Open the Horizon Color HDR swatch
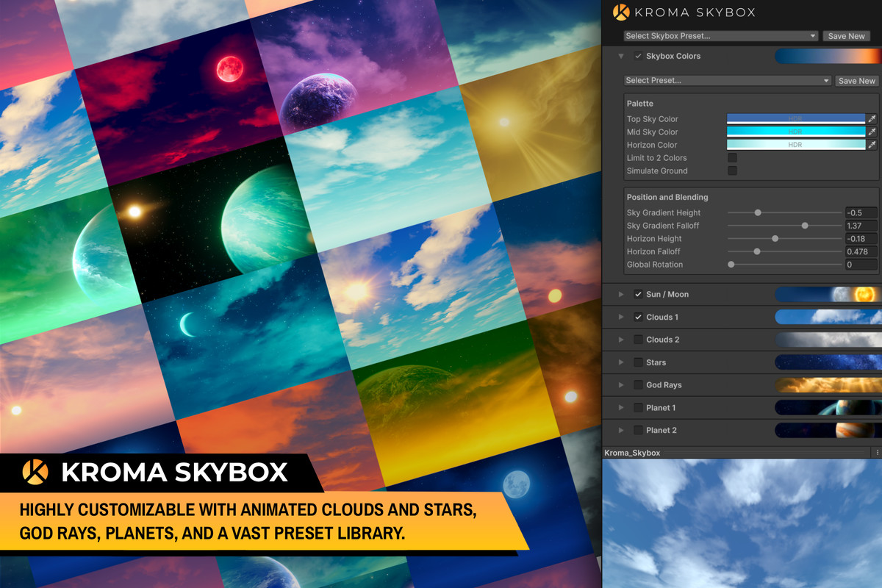This screenshot has height=588, width=882. click(x=795, y=145)
